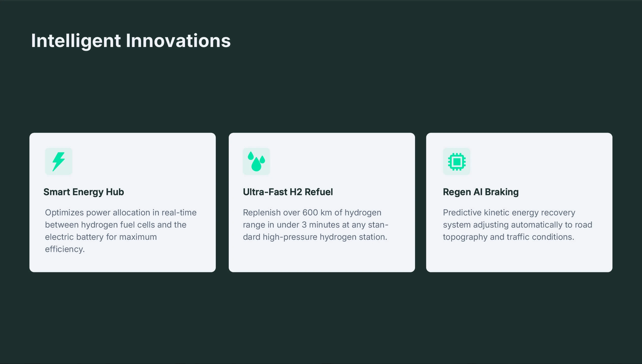
Task: Click '600 km' text in middle card
Action: pyautogui.click(x=317, y=212)
